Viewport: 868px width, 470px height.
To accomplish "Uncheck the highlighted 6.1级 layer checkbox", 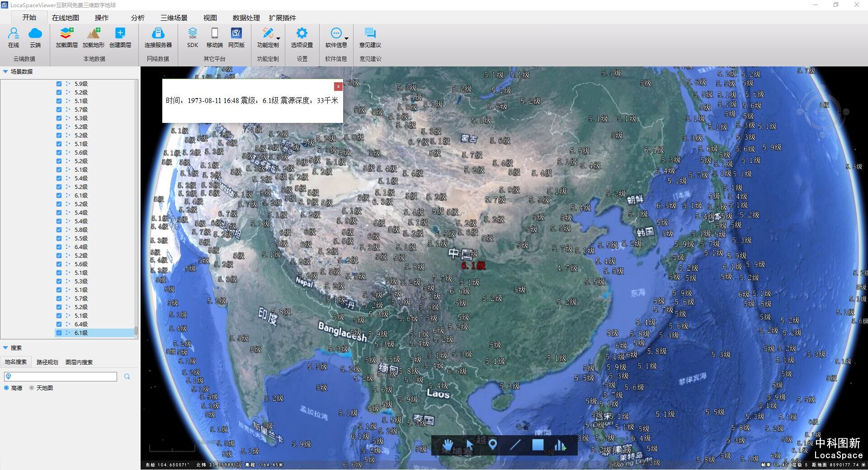I will (59, 333).
